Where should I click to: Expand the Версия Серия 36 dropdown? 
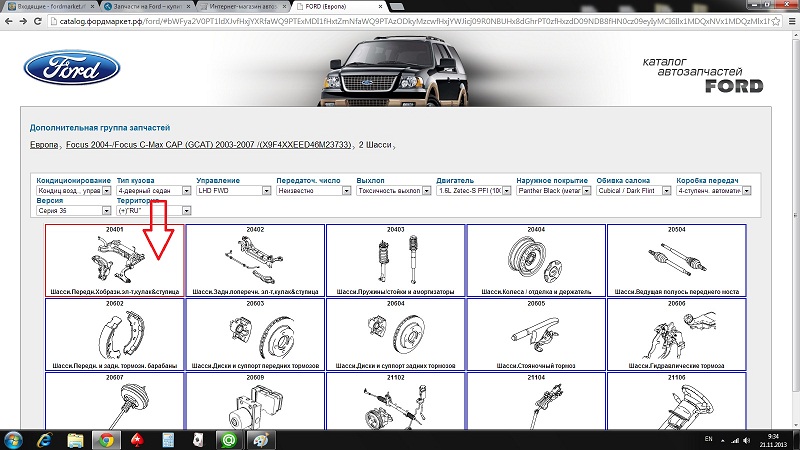click(x=73, y=210)
